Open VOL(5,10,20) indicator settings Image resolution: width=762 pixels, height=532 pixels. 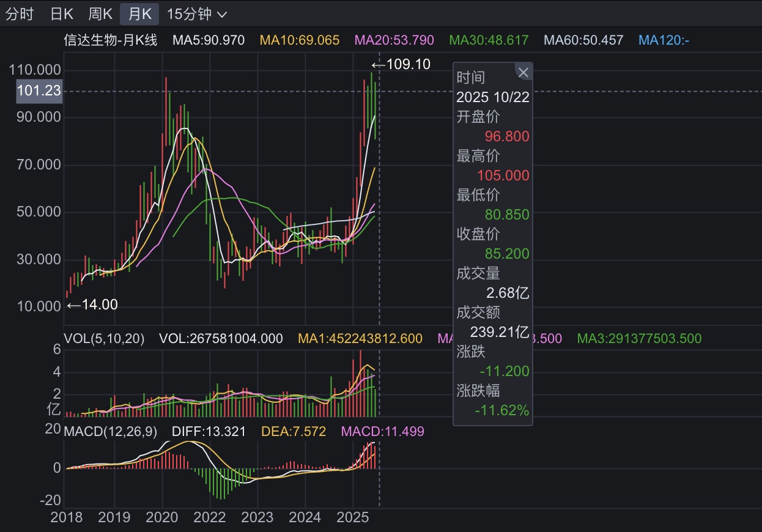click(x=104, y=339)
